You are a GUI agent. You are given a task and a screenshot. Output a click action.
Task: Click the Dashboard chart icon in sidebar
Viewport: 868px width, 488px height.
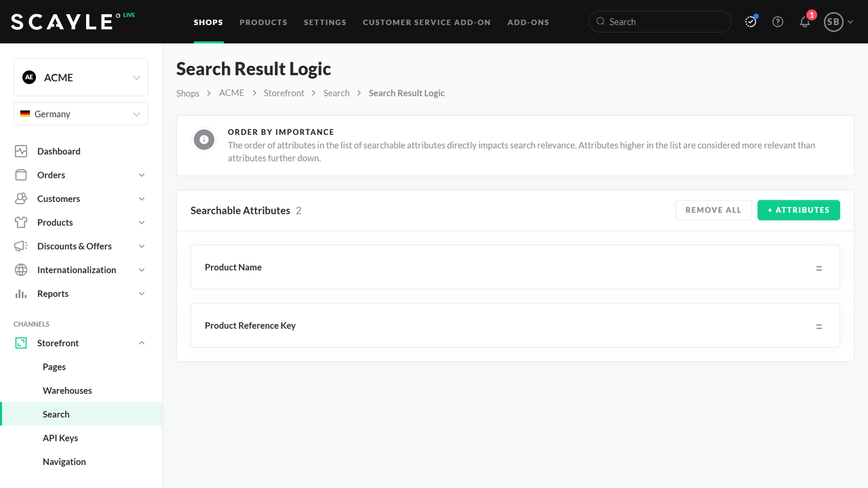point(21,151)
